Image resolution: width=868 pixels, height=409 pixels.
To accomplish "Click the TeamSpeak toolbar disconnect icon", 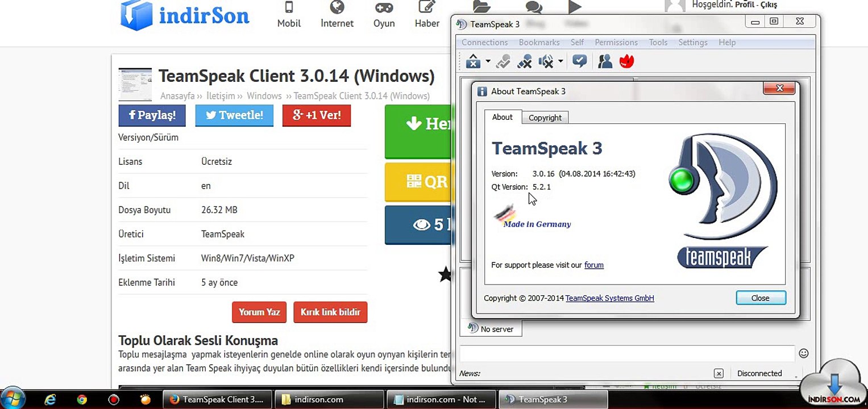I will click(x=473, y=61).
